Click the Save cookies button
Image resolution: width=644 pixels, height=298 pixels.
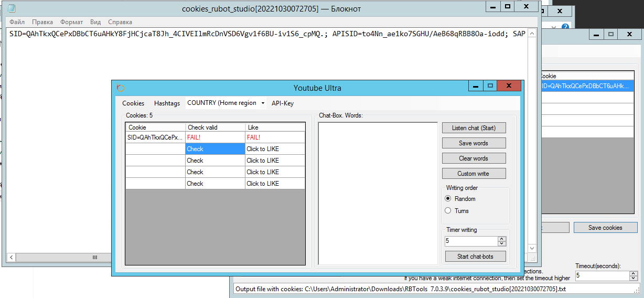[x=605, y=228]
